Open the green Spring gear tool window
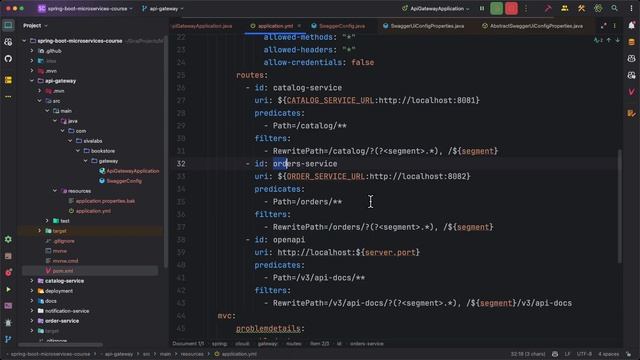 8,240
